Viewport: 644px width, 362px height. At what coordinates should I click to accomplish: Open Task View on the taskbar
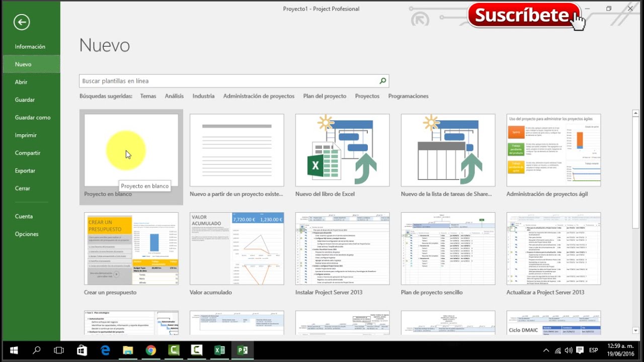point(59,350)
